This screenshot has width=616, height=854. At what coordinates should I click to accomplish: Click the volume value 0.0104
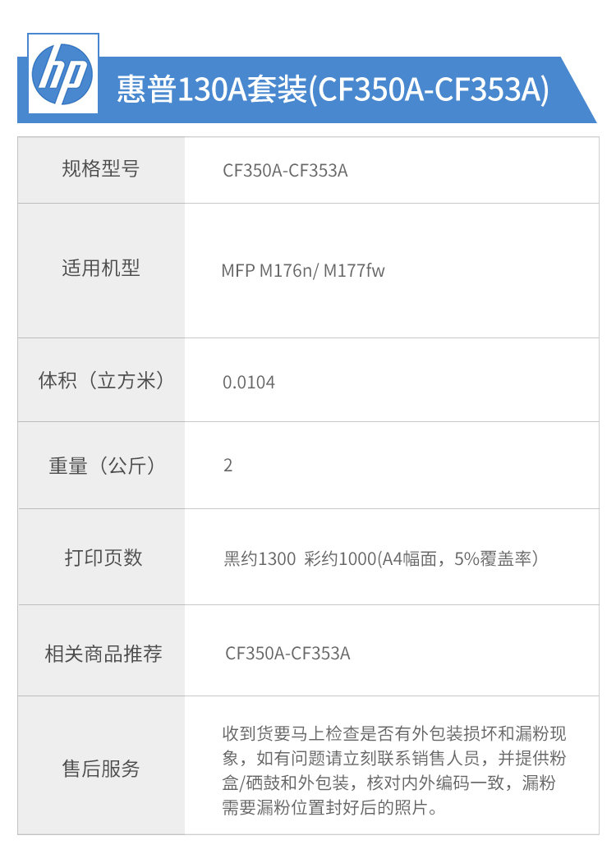[248, 383]
